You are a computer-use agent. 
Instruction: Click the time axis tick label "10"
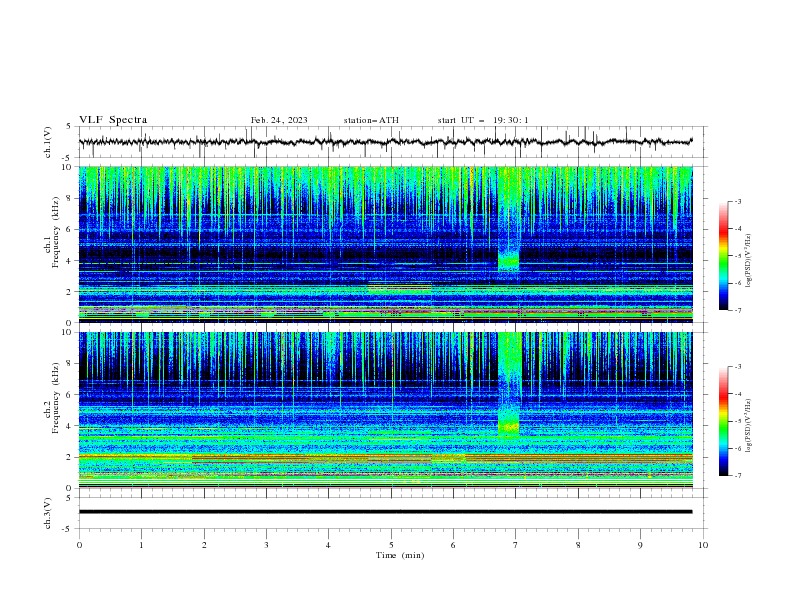[703, 545]
